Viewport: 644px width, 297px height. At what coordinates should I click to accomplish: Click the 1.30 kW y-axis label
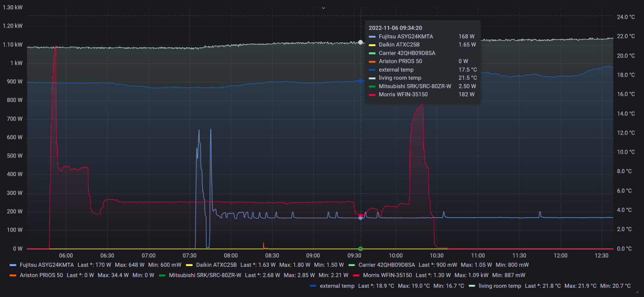click(12, 7)
